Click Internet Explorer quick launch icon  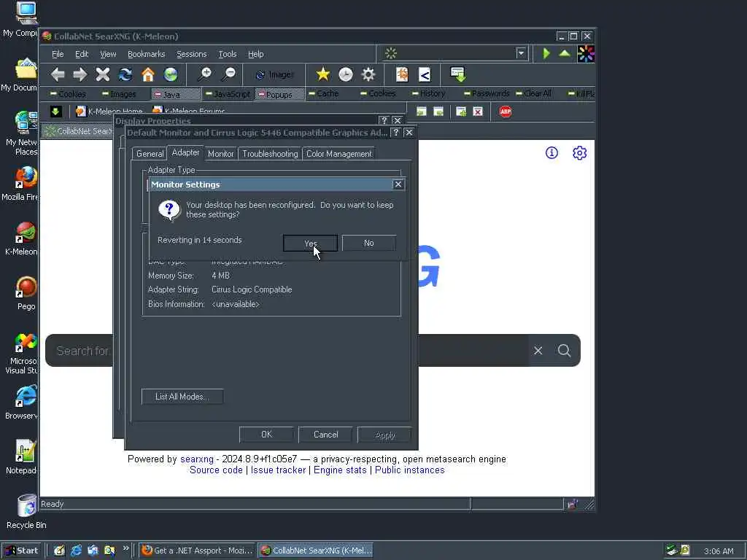(76, 551)
